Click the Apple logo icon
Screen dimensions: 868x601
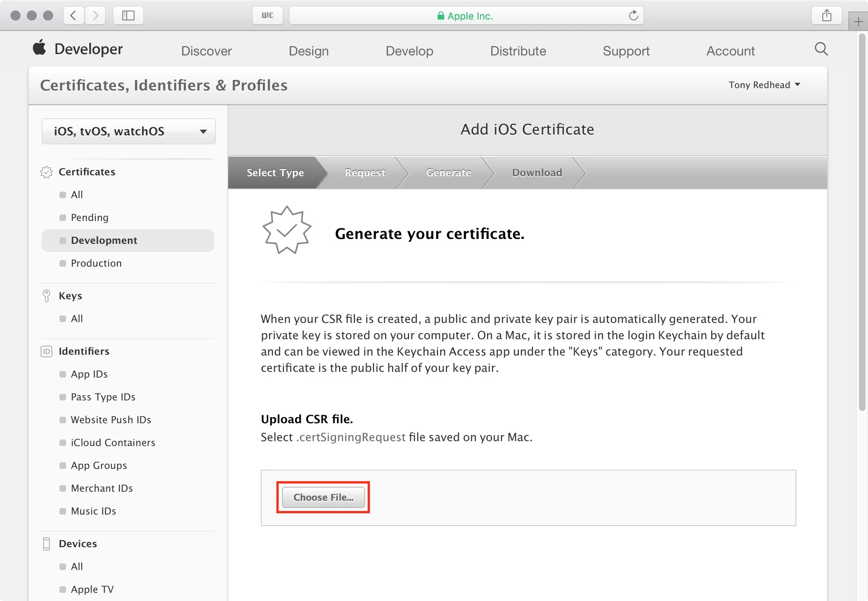point(40,48)
